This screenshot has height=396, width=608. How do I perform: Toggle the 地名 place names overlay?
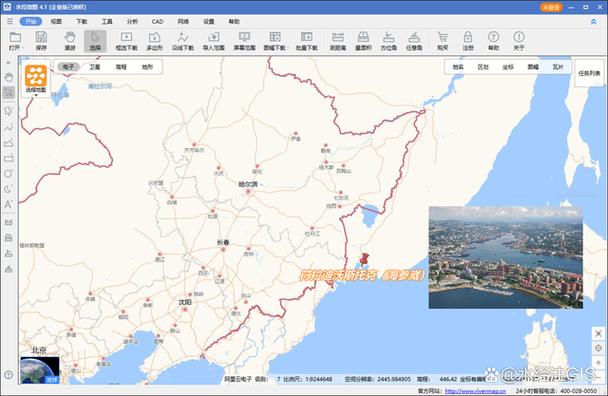[x=458, y=67]
